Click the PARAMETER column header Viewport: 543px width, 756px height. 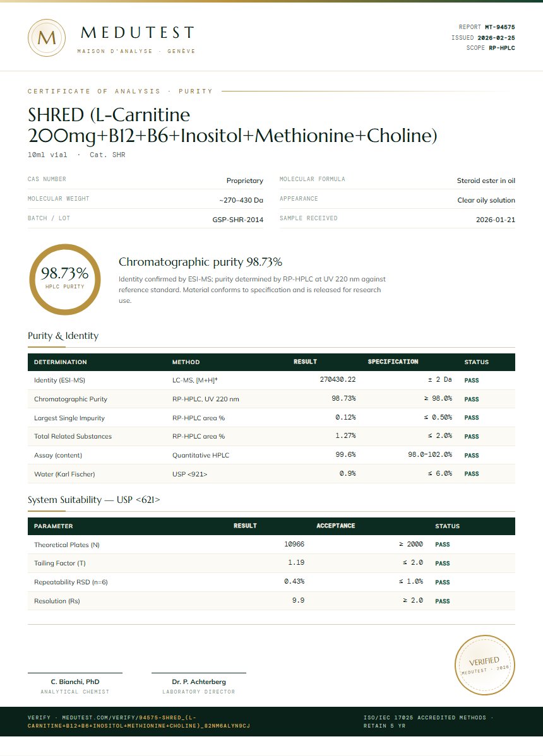point(53,526)
